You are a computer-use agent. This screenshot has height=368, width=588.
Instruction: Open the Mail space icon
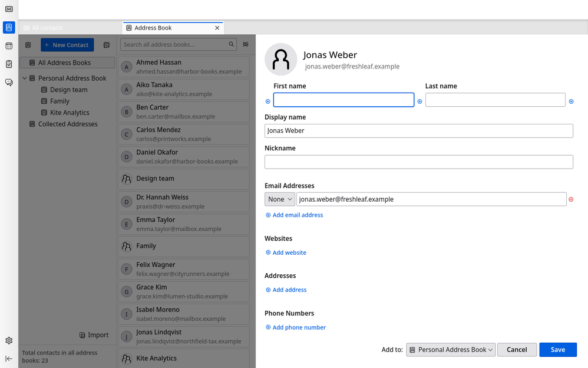(x=9, y=9)
